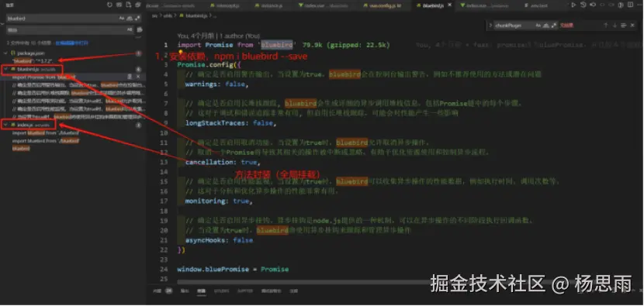Toggle Match Case in the find widget

pyautogui.click(x=538, y=26)
